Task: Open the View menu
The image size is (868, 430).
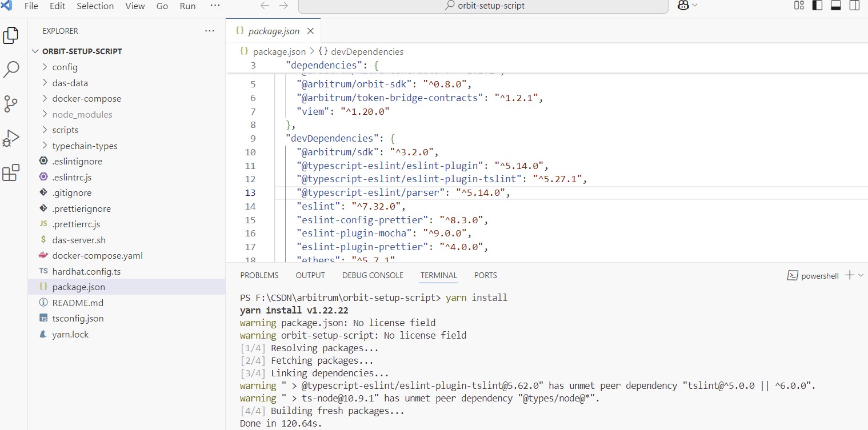Action: pyautogui.click(x=135, y=6)
